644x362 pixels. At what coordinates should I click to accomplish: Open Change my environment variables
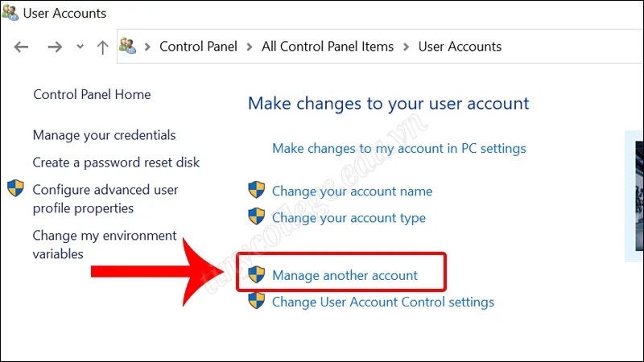[x=105, y=245]
